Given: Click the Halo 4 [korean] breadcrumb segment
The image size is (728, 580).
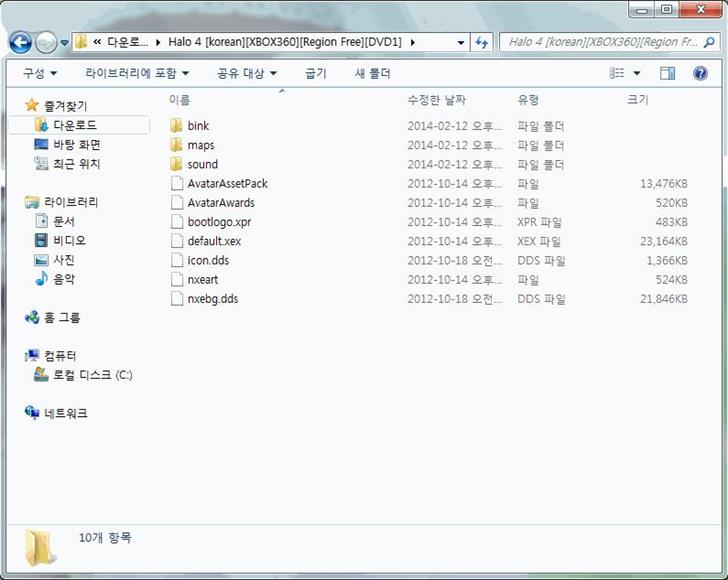Looking at the screenshot, I should (285, 42).
